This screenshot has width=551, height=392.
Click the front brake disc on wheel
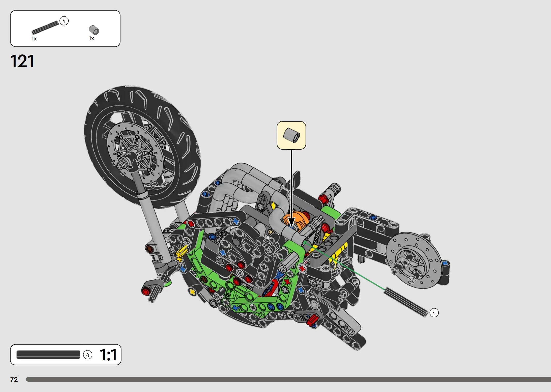point(136,153)
